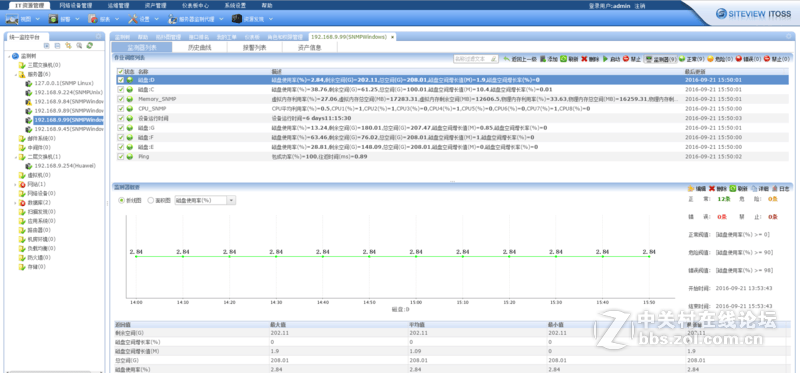The height and width of the screenshot is (373, 800).
Task: Click the 报警 alarm toolbar icon
Action: 53,19
